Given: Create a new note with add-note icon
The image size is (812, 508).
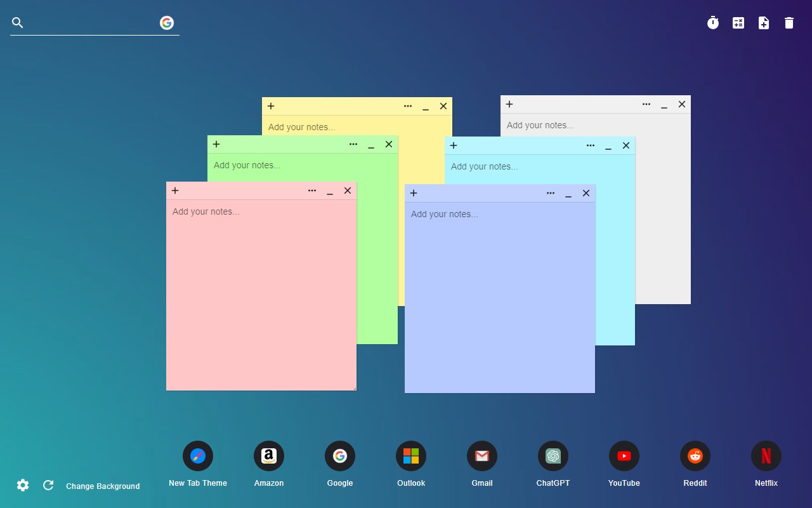Looking at the screenshot, I should click(764, 23).
